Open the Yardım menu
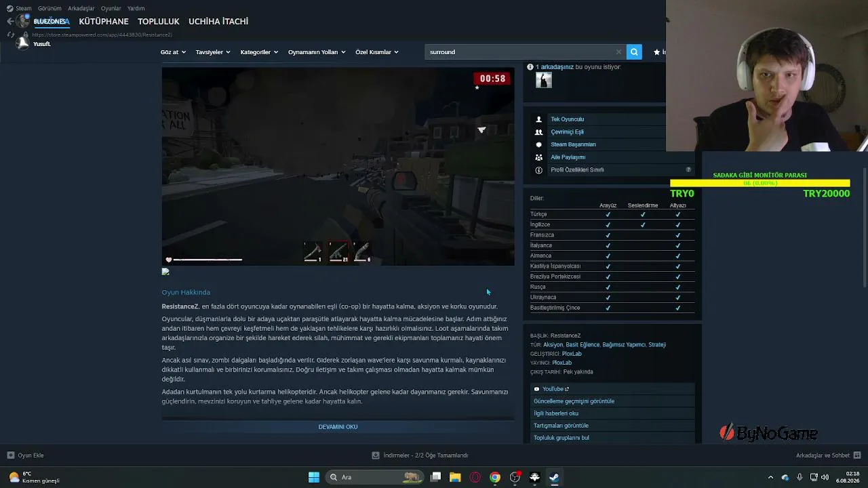Image resolution: width=868 pixels, height=488 pixels. 136,8
